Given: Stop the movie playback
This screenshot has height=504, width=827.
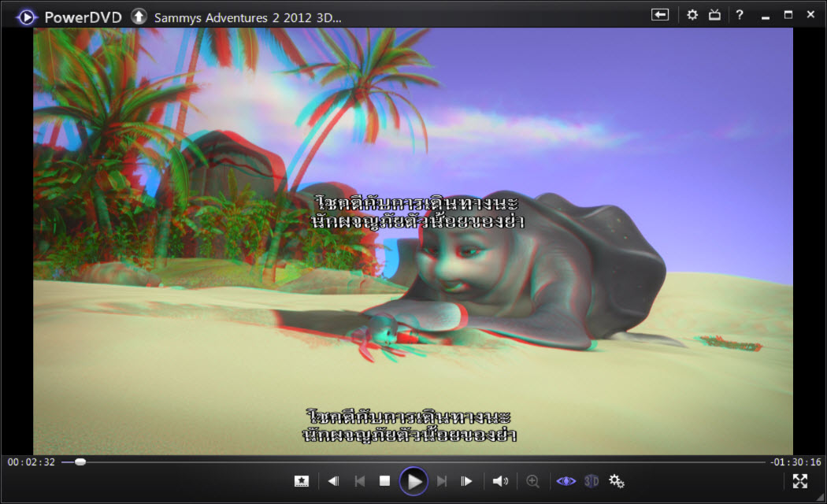Looking at the screenshot, I should pos(384,481).
